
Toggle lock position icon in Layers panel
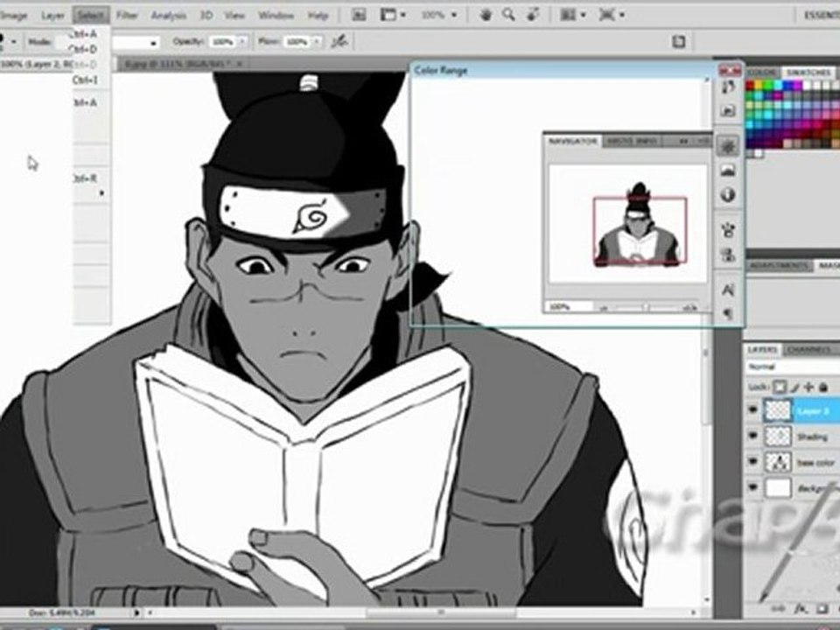point(808,387)
